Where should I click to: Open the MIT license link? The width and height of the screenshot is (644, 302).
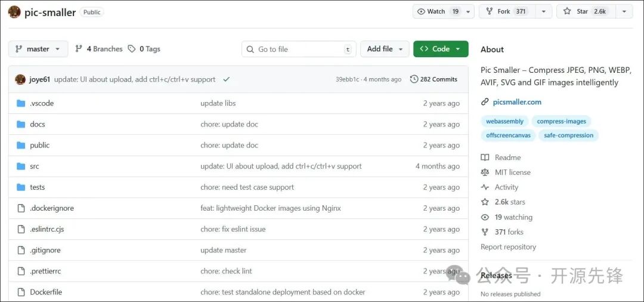(x=512, y=172)
